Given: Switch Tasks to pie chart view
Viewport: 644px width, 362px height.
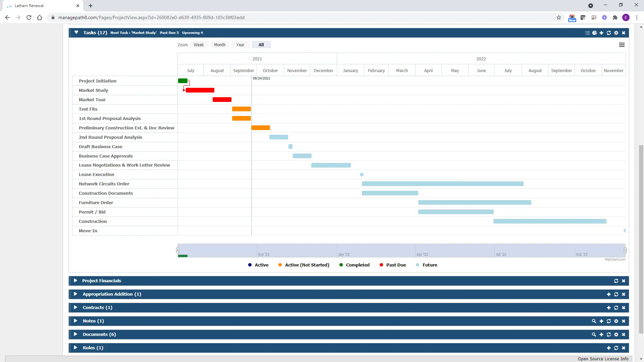Looking at the screenshot, I should point(595,33).
